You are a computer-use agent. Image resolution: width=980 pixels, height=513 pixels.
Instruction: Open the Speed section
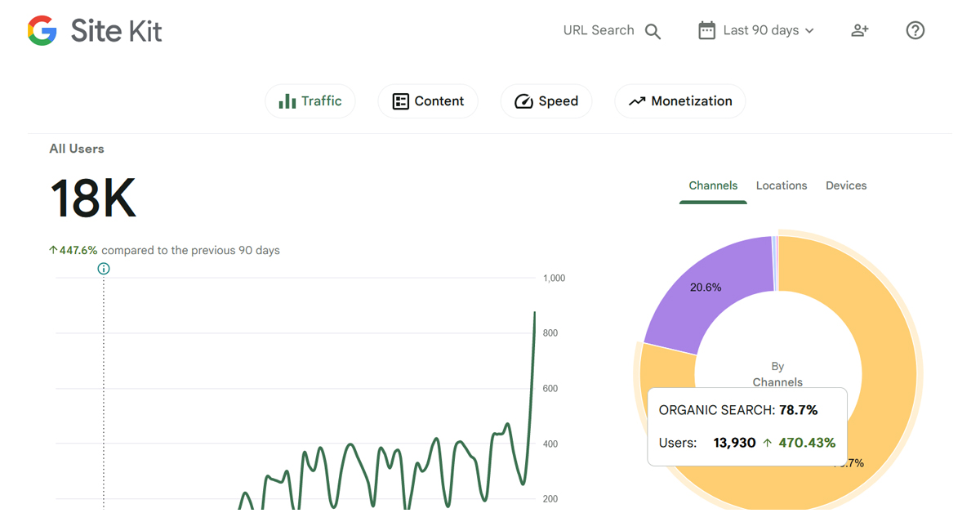546,100
